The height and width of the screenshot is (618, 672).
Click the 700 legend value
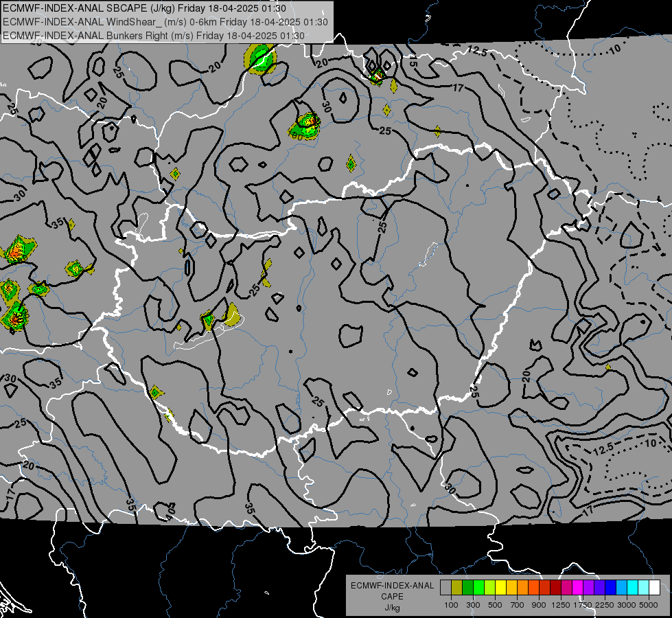[x=518, y=605]
